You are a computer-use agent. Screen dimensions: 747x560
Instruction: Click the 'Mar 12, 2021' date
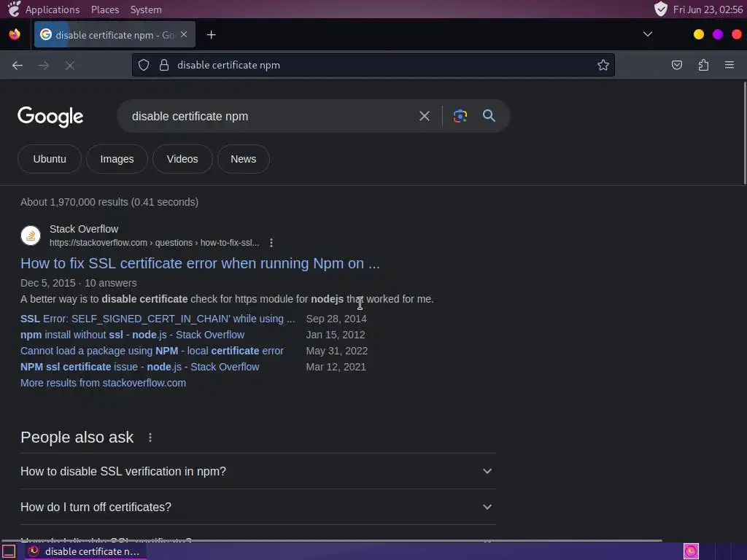pyautogui.click(x=336, y=367)
